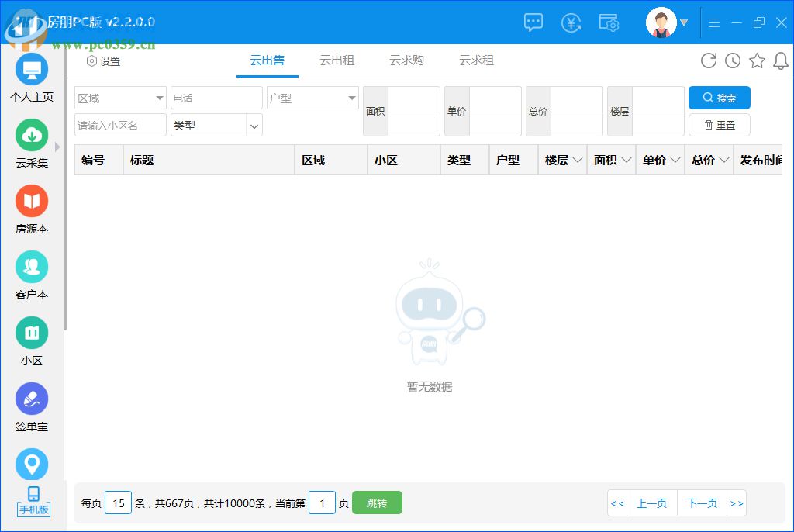Click the message/chat icon in title bar

533,22
